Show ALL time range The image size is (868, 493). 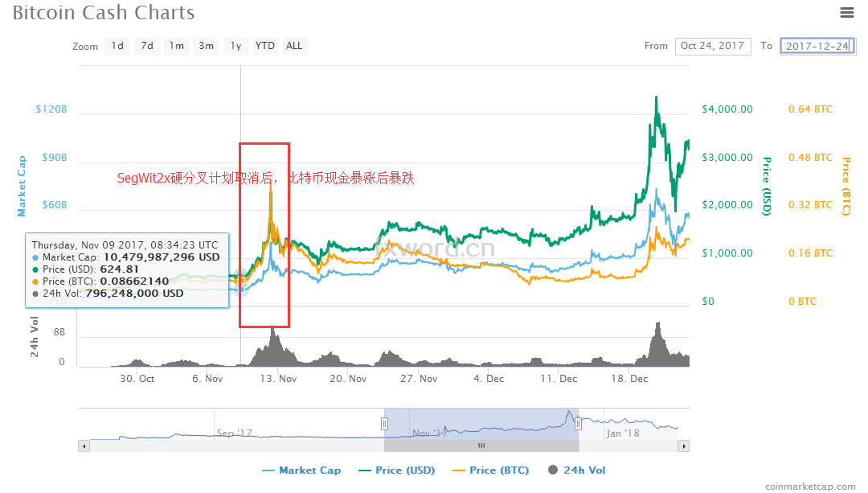point(294,46)
